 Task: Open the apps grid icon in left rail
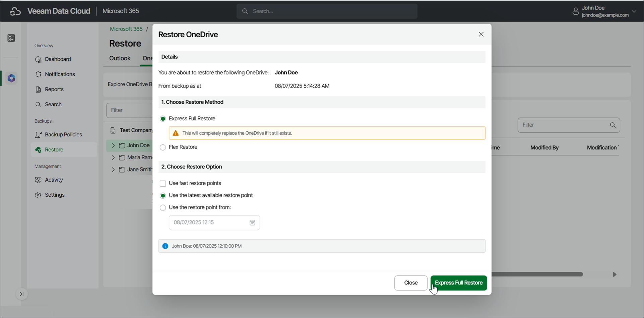[11, 38]
